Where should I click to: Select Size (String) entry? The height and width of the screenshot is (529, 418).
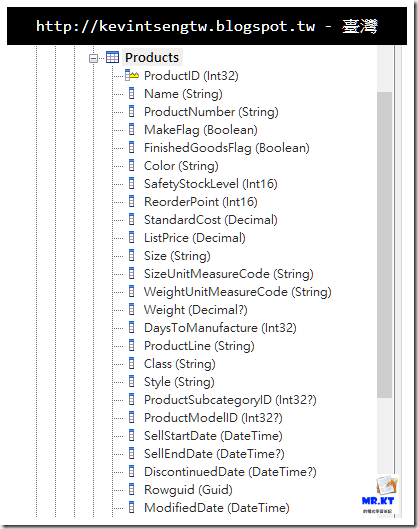click(x=177, y=256)
